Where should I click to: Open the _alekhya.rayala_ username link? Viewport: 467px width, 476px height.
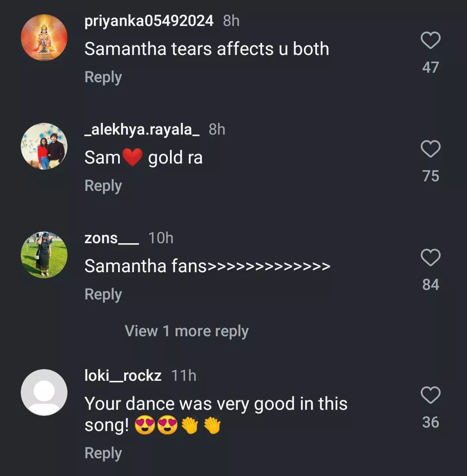click(x=142, y=129)
